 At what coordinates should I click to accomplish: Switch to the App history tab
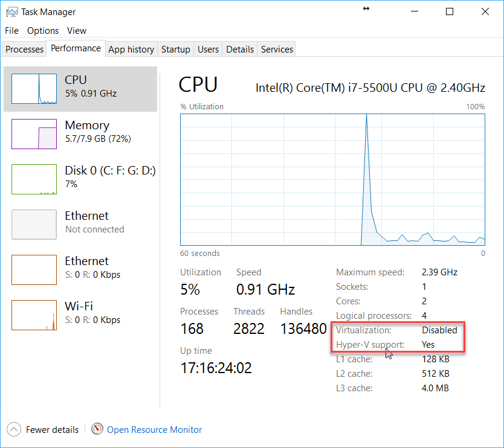131,49
